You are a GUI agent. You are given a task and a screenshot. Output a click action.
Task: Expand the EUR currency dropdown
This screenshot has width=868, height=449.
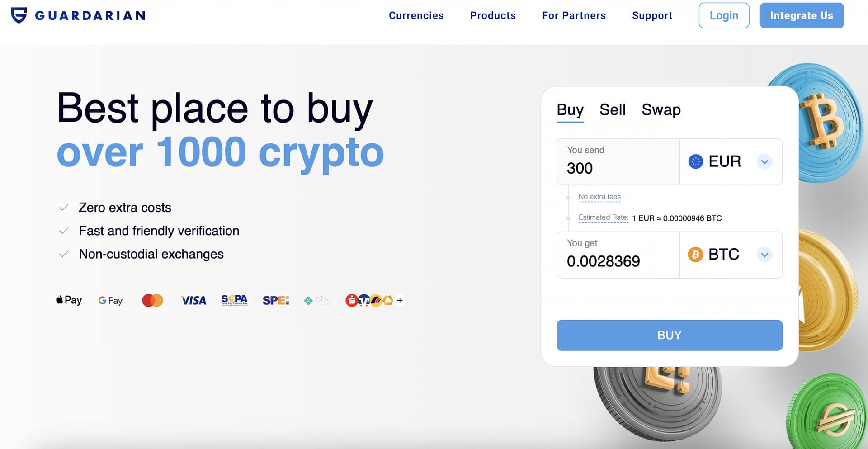click(764, 162)
